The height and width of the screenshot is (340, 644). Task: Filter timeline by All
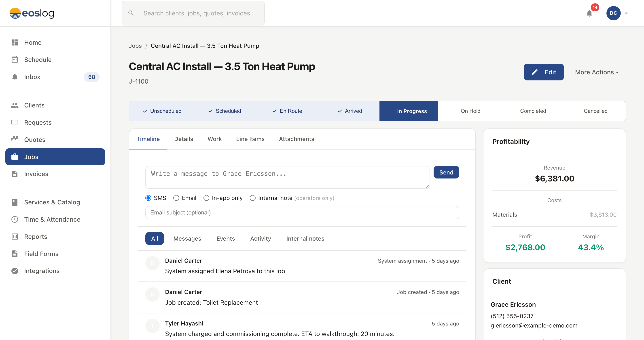tap(155, 239)
